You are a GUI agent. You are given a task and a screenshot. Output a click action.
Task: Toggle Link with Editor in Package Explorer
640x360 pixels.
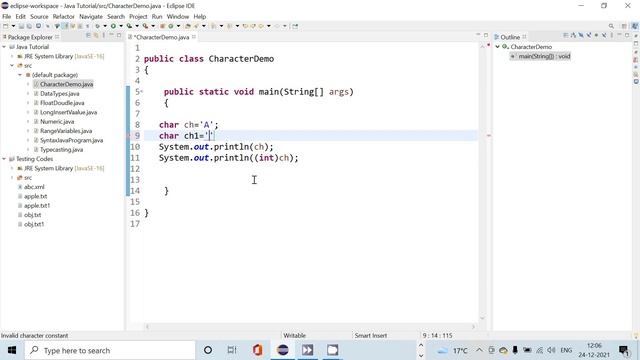pos(96,36)
